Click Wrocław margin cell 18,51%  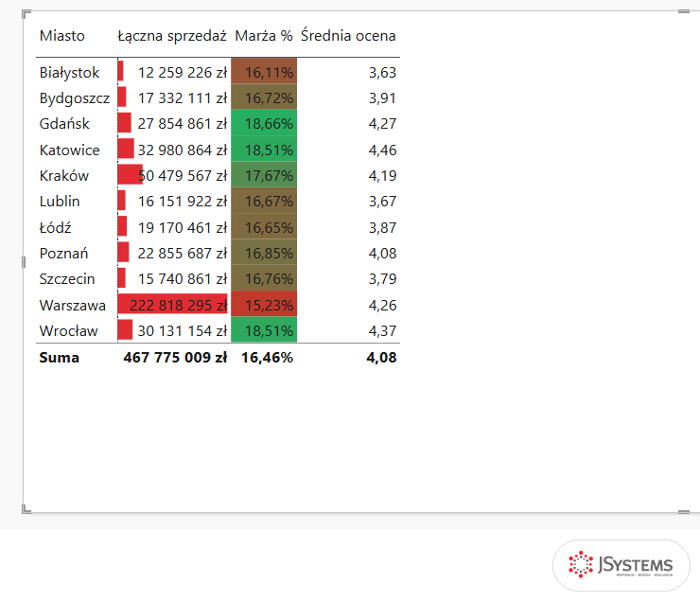click(264, 330)
